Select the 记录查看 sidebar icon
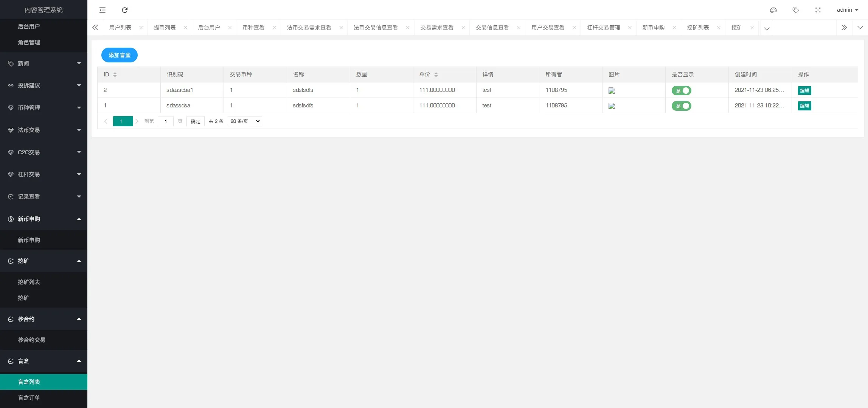The height and width of the screenshot is (408, 868). (x=10, y=197)
